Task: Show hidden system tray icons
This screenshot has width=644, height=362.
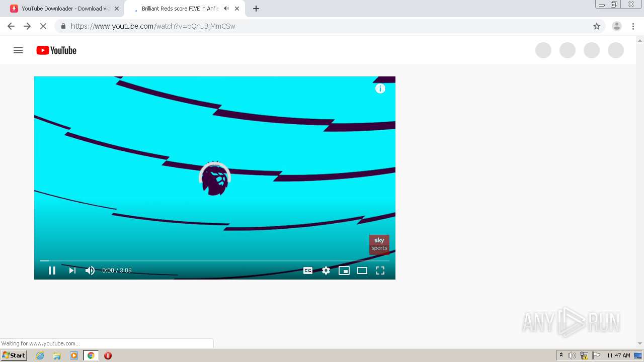Action: pos(561,355)
